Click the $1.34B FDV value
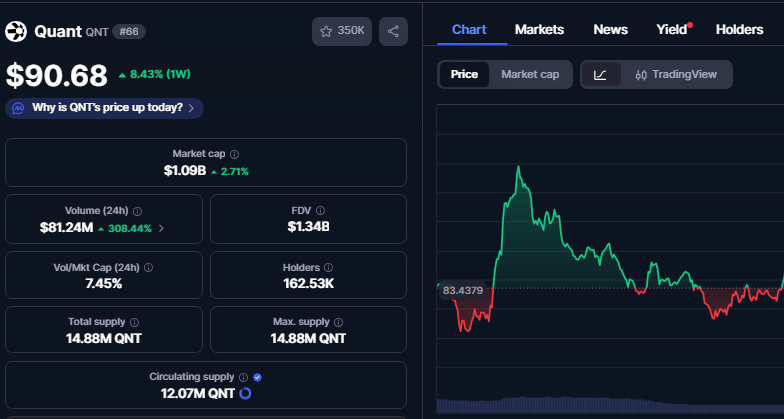Viewport: 784px width, 419px height. point(308,226)
